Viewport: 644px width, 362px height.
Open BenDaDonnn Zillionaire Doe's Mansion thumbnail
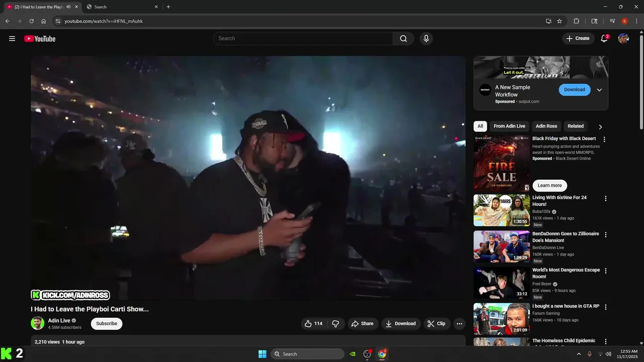pos(502,246)
